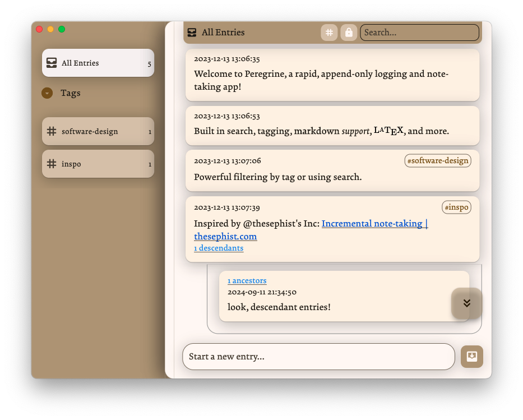Click the software-design chip on the filtering entry

pyautogui.click(x=437, y=160)
